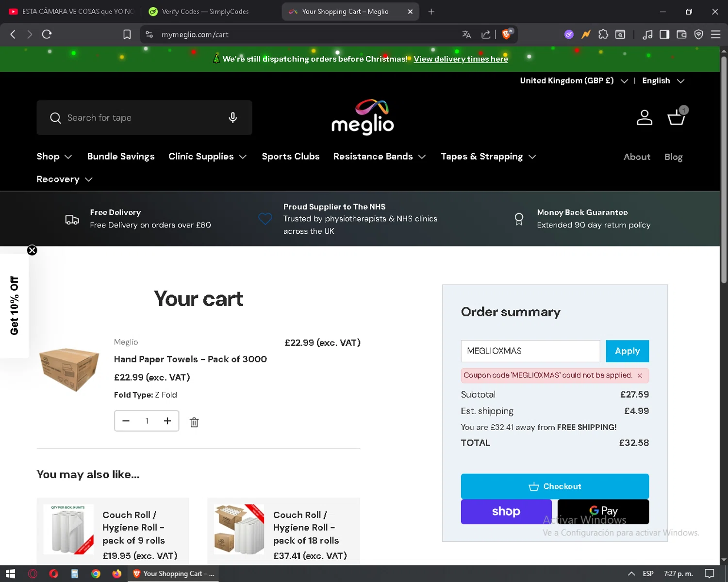
Task: Open the Brave Wallet icon
Action: coord(681,34)
